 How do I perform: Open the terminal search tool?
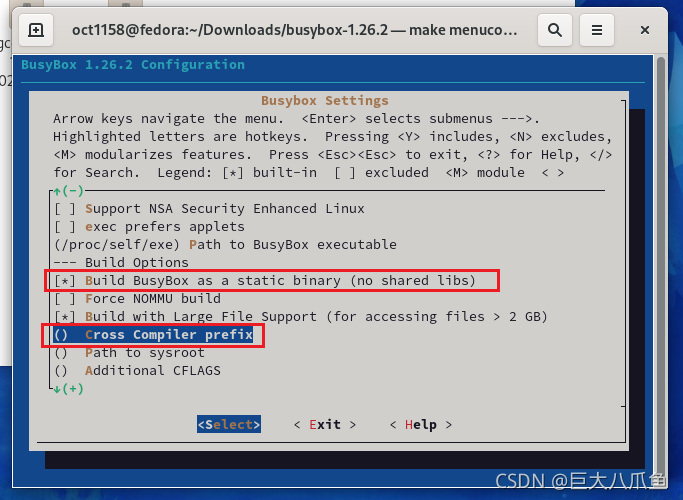555,30
